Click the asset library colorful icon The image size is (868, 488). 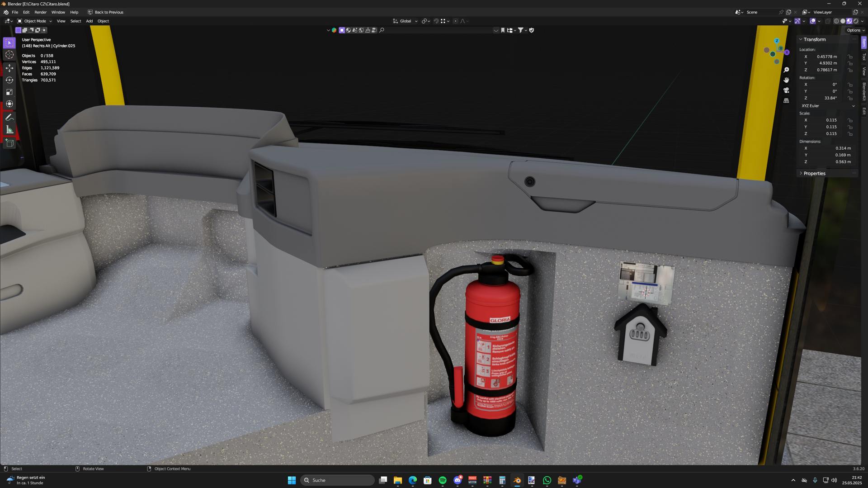[x=334, y=30]
